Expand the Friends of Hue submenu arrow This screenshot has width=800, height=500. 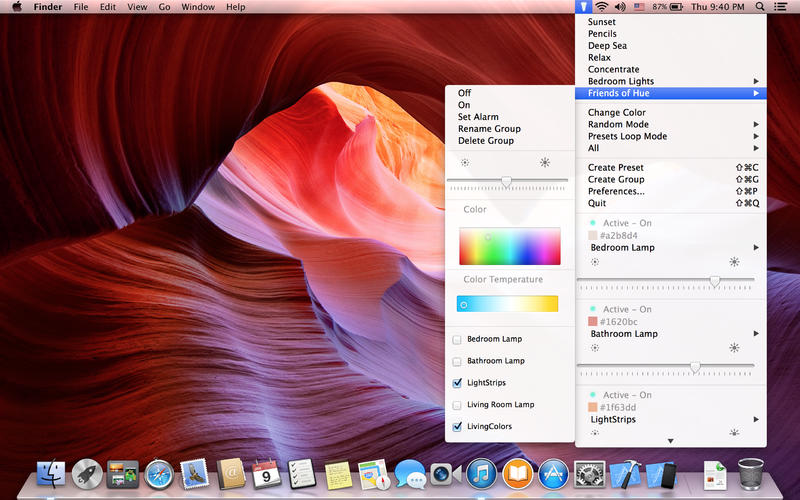click(x=756, y=93)
